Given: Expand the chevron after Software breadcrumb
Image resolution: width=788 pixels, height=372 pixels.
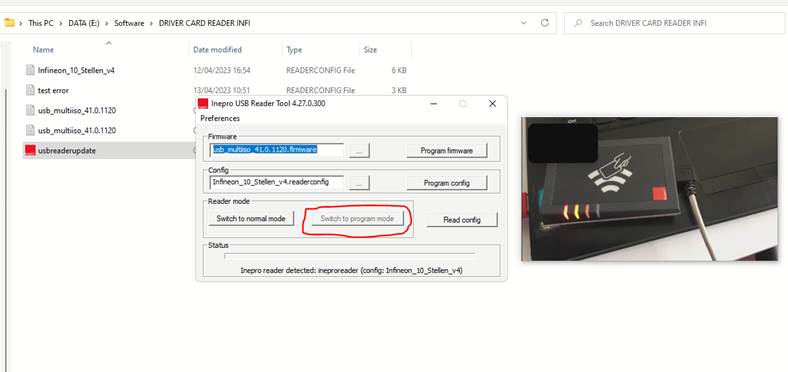Looking at the screenshot, I should 151,23.
